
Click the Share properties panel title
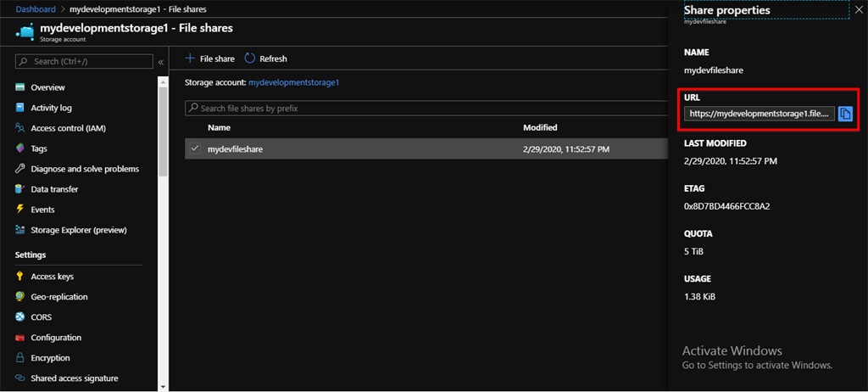coord(726,10)
